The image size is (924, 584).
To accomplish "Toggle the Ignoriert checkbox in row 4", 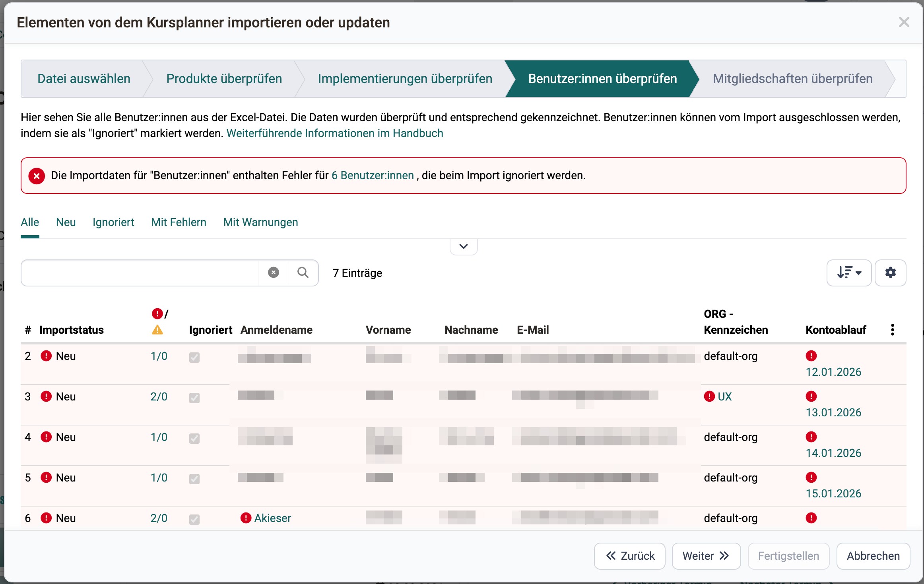I will (x=194, y=439).
